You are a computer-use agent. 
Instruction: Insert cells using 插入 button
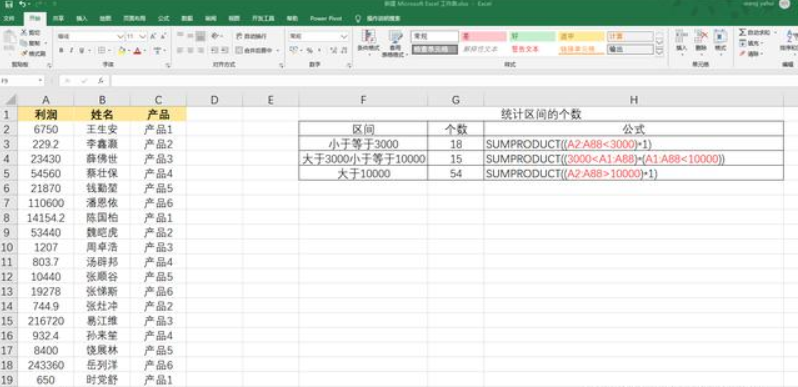coord(681,43)
